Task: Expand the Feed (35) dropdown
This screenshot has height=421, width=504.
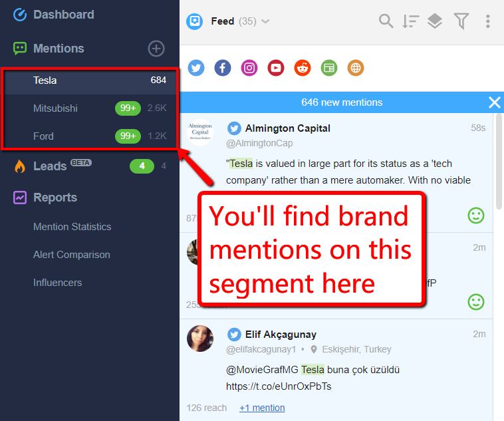Action: (240, 21)
